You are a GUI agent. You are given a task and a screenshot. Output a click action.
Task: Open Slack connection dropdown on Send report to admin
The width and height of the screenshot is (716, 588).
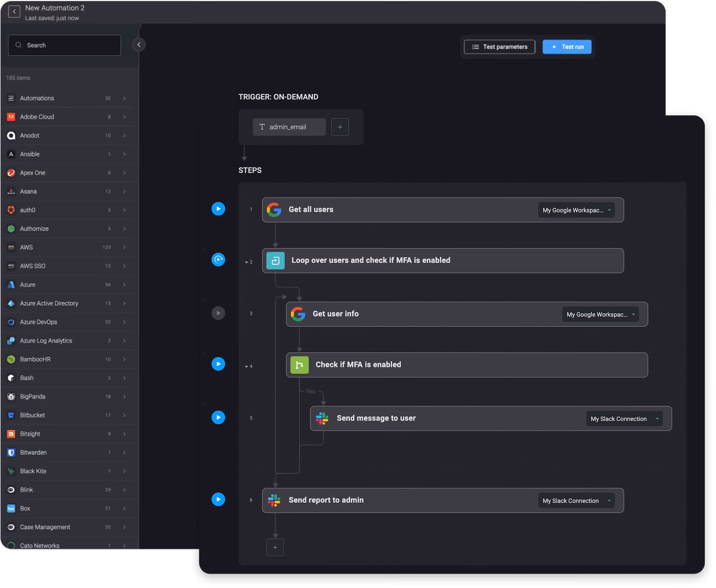[576, 501]
